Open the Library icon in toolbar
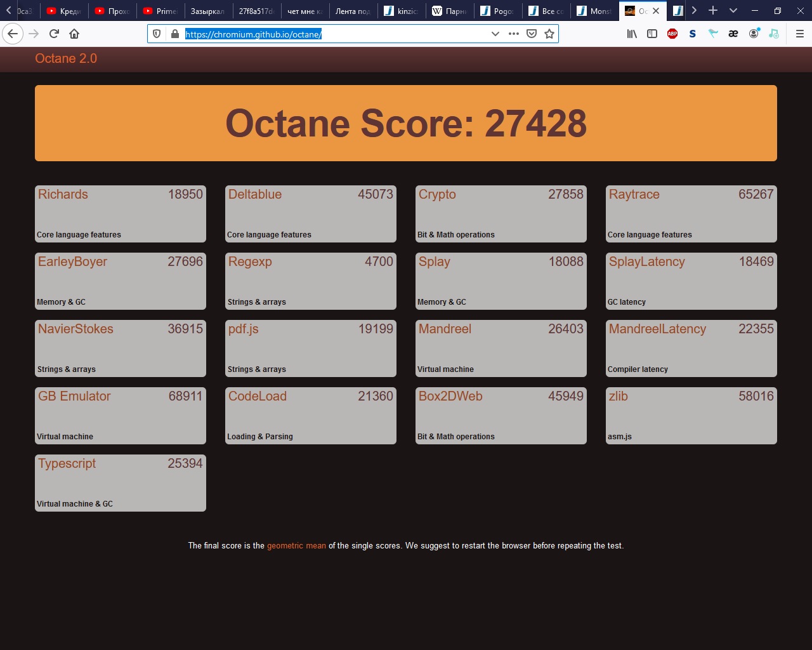This screenshot has width=812, height=650. [632, 34]
